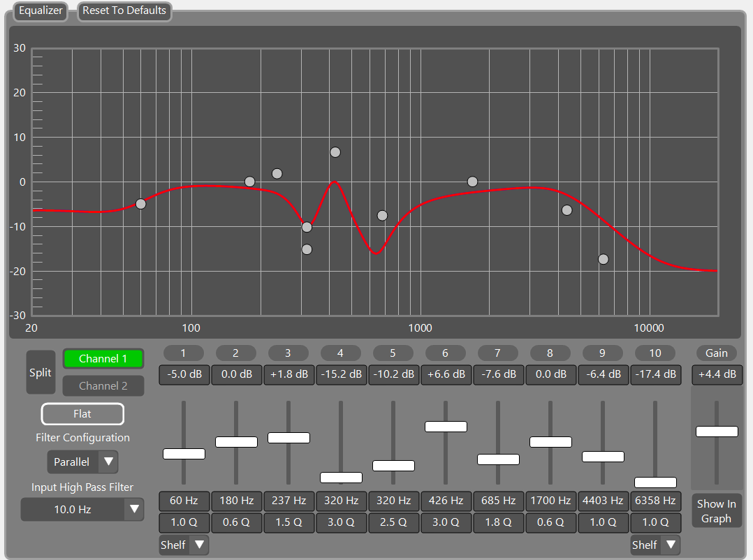This screenshot has height=560, width=753.
Task: Click the 6358 Hz frequency field
Action: point(655,501)
